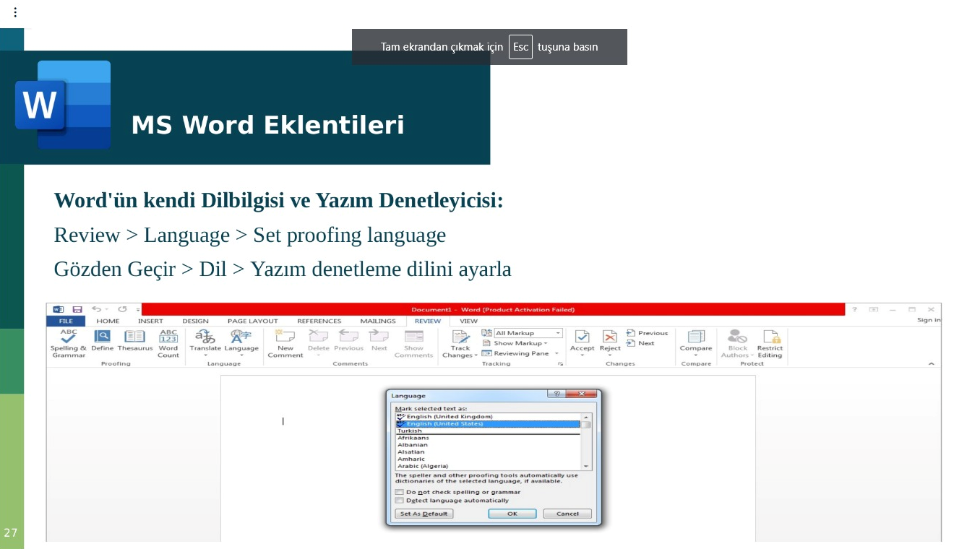Viewport: 980px width, 549px height.
Task: Open the Show Markup dropdown
Action: [515, 343]
